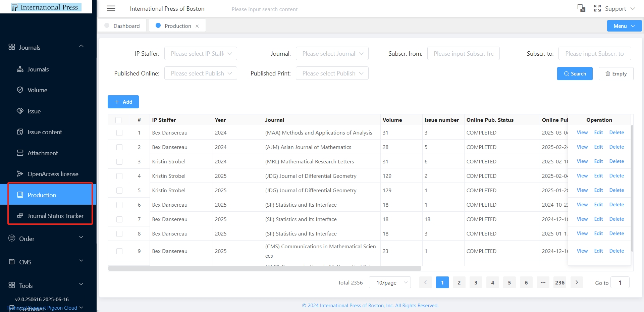Open the Attachment menu item

48,153
